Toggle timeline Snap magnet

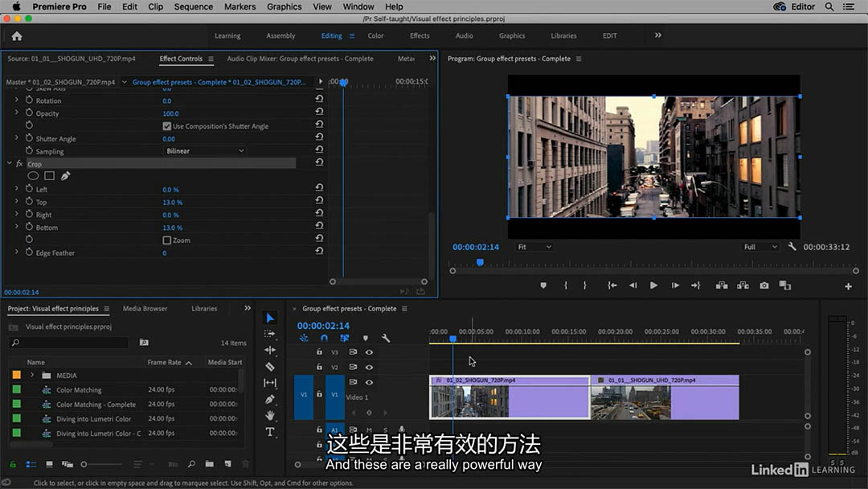pyautogui.click(x=324, y=338)
